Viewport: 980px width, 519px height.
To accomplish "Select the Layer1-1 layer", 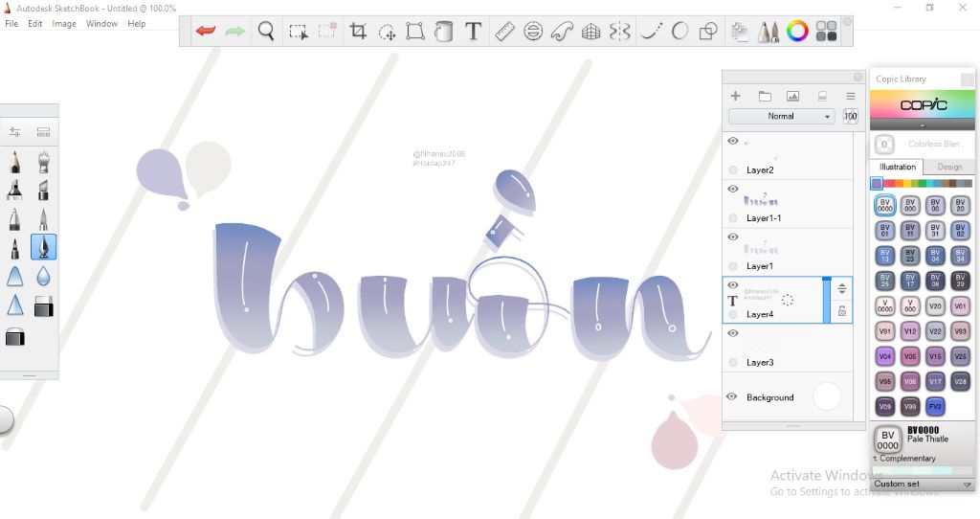I will coord(788,205).
